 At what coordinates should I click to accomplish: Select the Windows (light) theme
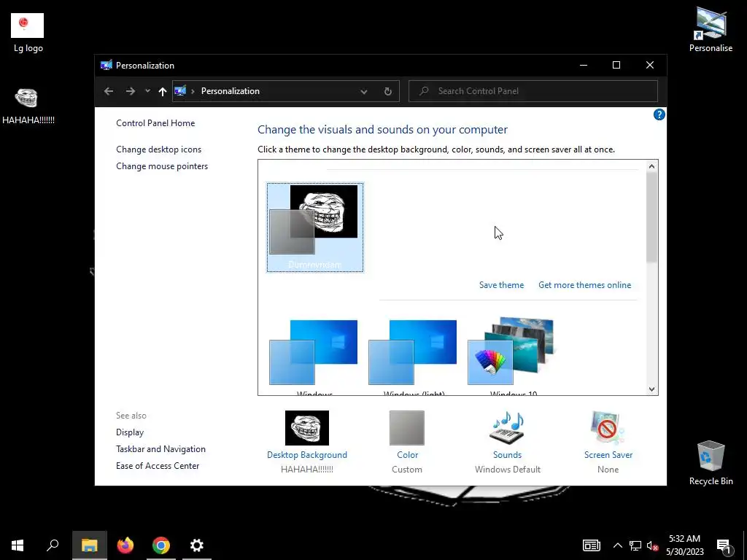pos(414,357)
